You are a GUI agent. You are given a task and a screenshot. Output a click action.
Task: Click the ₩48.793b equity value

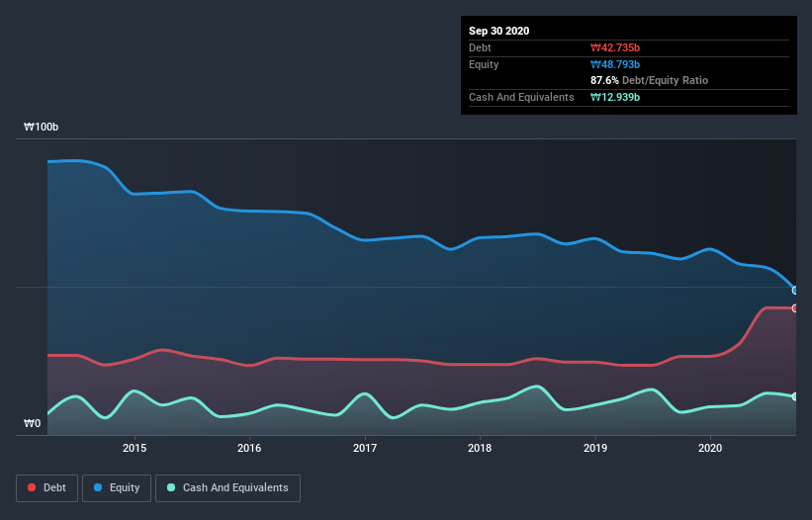[x=615, y=64]
